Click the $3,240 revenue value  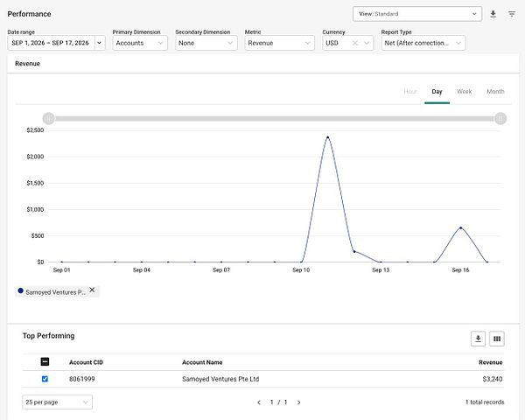493,379
